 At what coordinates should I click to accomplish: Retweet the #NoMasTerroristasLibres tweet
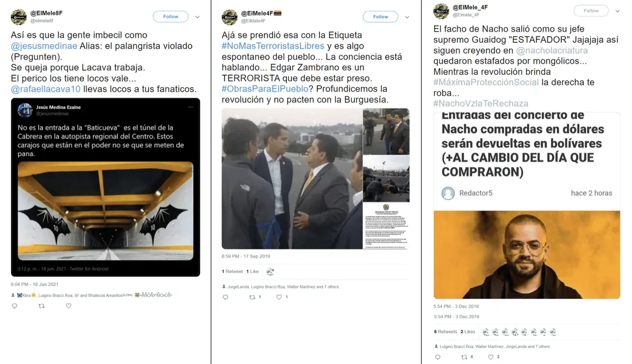(x=252, y=297)
